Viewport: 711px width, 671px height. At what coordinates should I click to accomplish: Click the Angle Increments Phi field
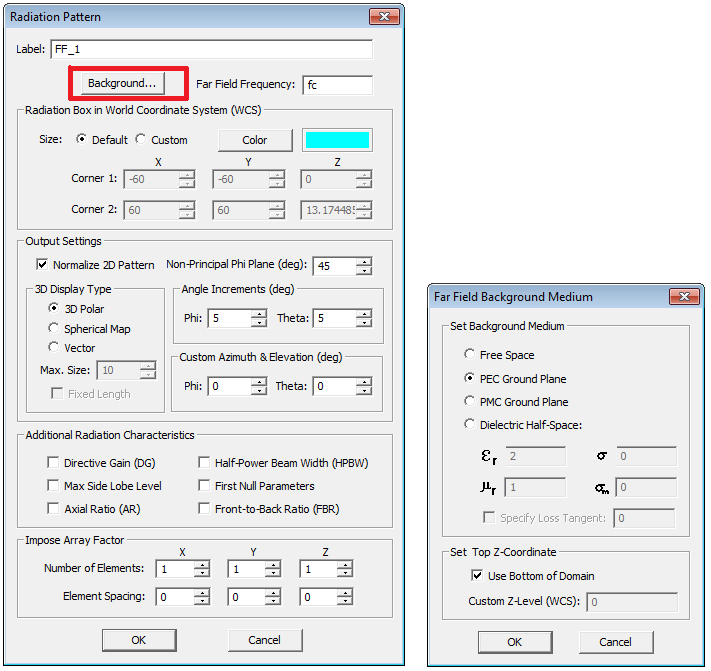point(229,318)
